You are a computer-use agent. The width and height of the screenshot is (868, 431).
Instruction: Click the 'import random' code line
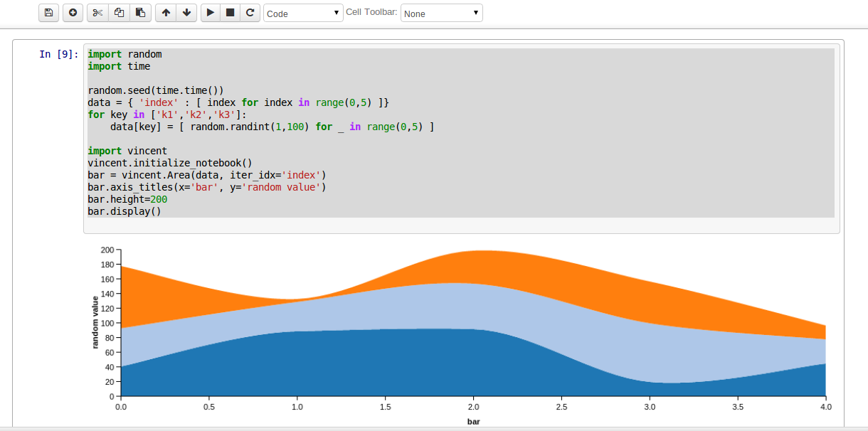click(x=125, y=54)
